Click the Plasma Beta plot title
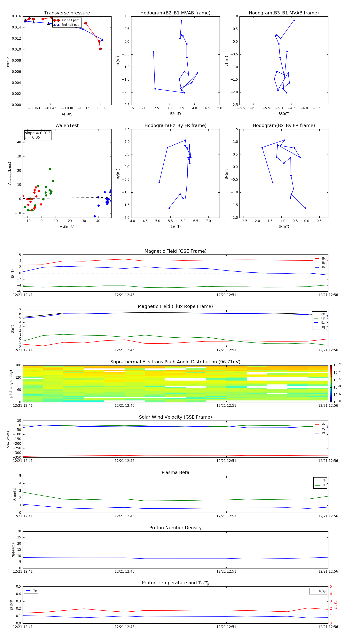The height and width of the screenshot is (644, 351). click(175, 473)
